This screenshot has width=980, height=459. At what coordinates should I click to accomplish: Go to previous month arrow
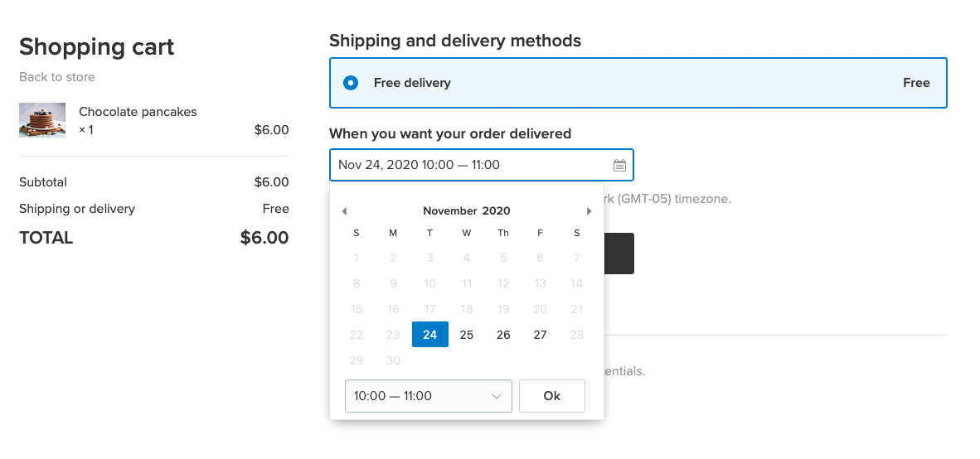[344, 211]
